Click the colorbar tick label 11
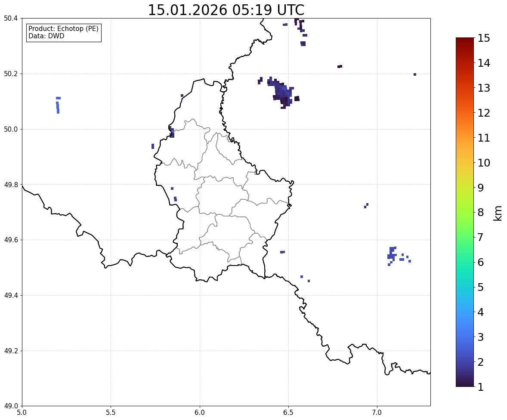The image size is (507, 420). 484,138
